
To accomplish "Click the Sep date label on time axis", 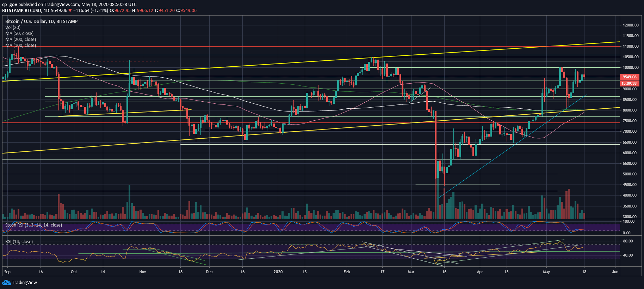I will click(7, 272).
